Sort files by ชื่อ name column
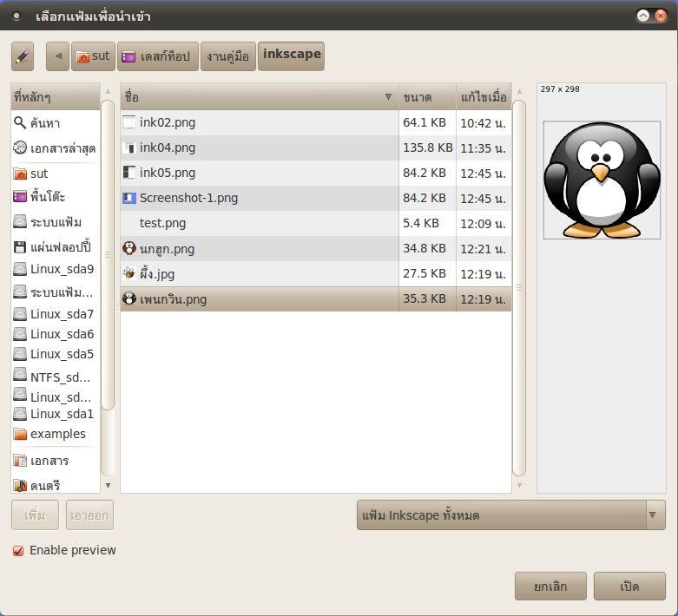This screenshot has width=678, height=616. pos(260,97)
